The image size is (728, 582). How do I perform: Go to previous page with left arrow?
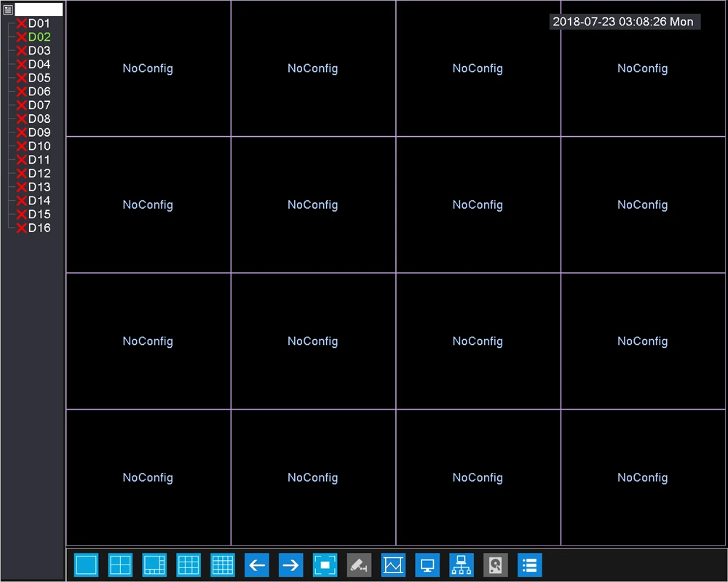pos(257,565)
